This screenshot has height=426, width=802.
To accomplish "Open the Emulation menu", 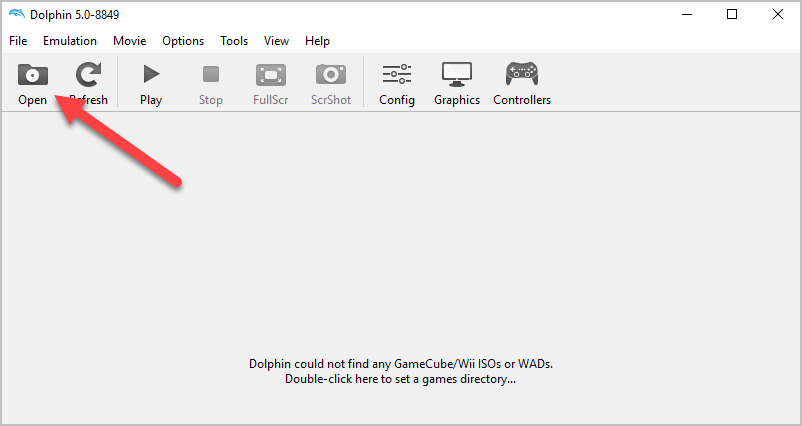I will coord(70,41).
